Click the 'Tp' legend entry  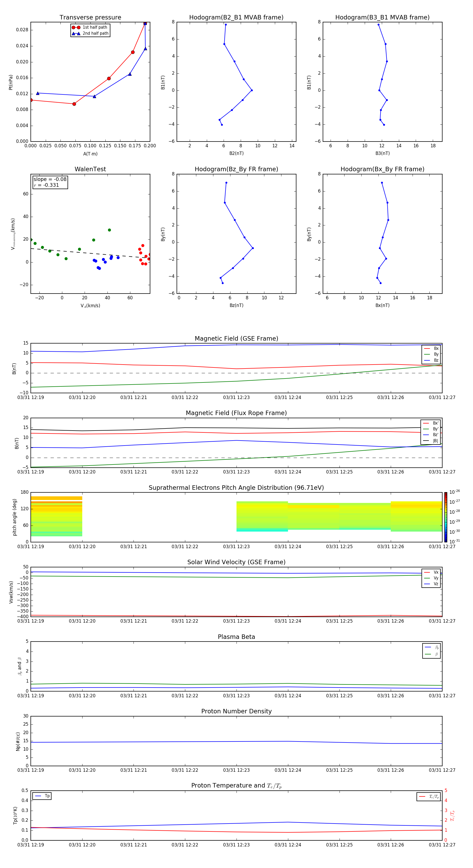coord(42,796)
